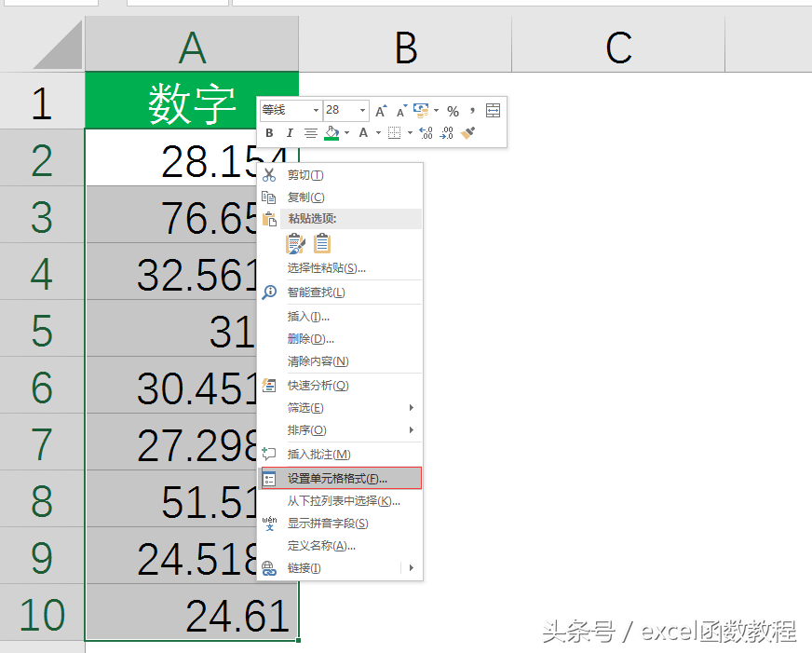This screenshot has height=653, width=812.
Task: Choose 插入(I)... menu entry
Action: (x=340, y=317)
